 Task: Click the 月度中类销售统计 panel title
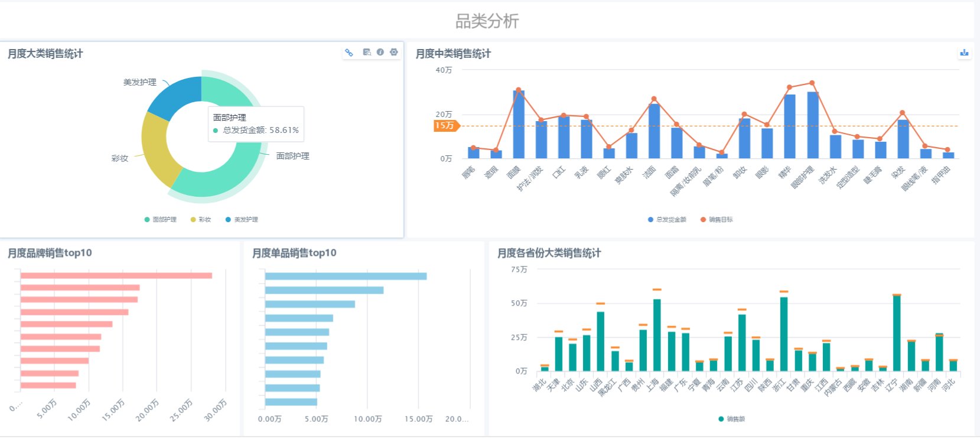click(453, 54)
